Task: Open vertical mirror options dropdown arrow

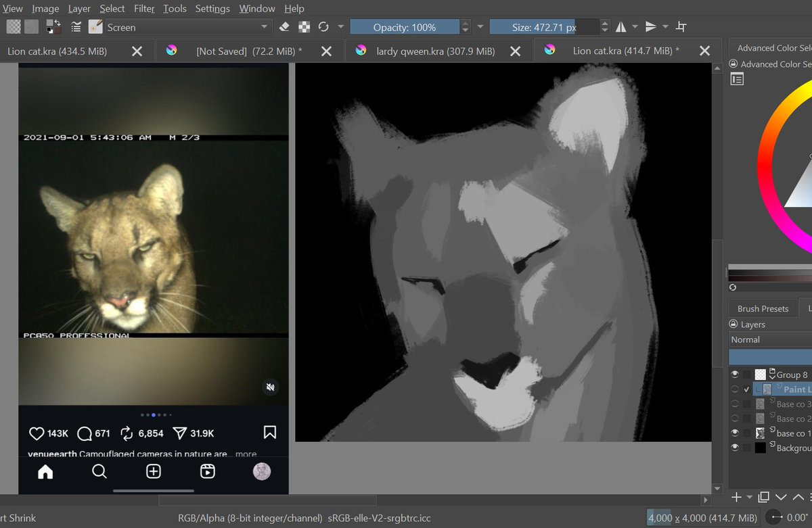Action: click(665, 27)
